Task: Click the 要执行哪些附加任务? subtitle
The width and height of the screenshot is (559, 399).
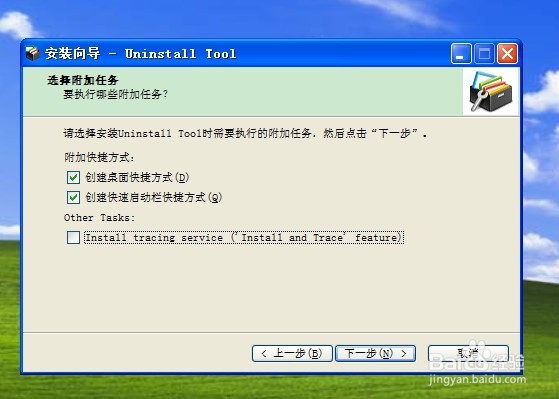Action: 116,94
